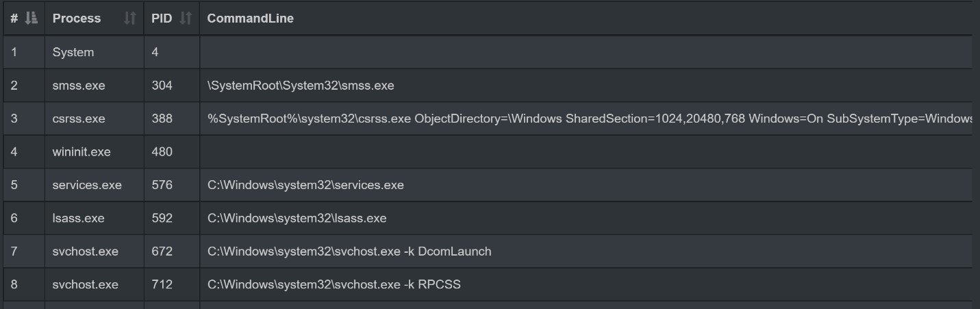Click PID value 480 for wininit.exe
This screenshot has width=980, height=309.
(x=162, y=151)
